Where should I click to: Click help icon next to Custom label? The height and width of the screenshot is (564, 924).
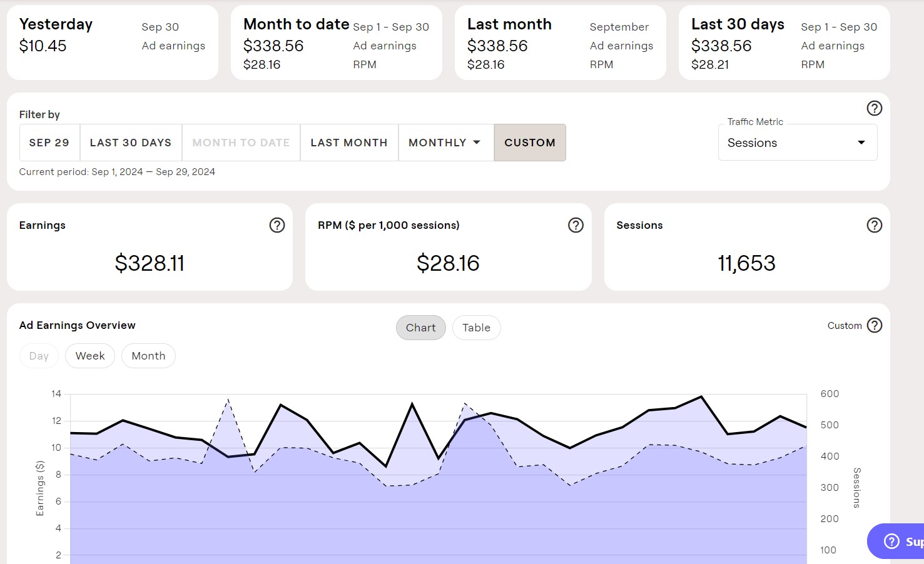874,325
